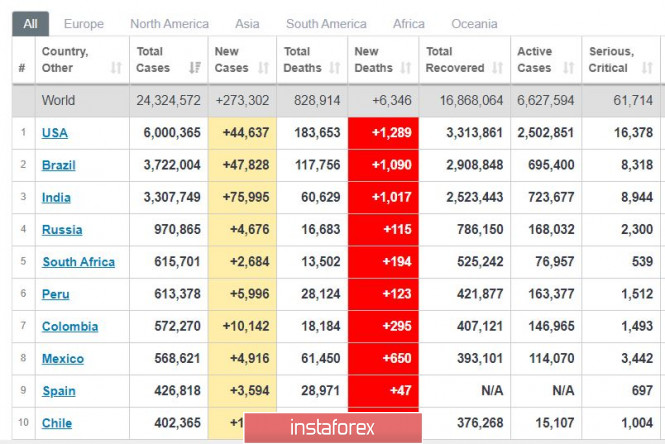665x444 pixels.
Task: Sort by Active Cases arrow icon
Action: (x=566, y=68)
